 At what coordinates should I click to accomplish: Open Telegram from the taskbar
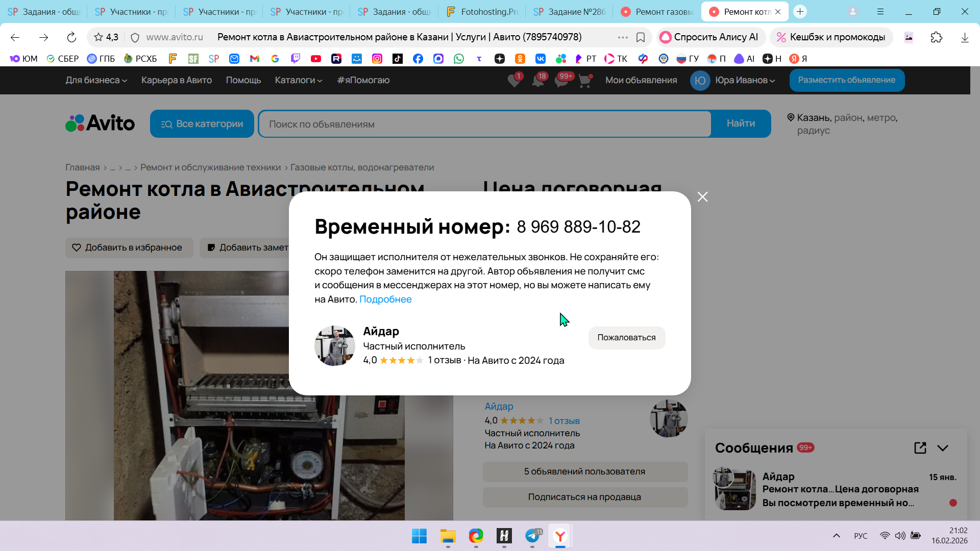pyautogui.click(x=532, y=536)
